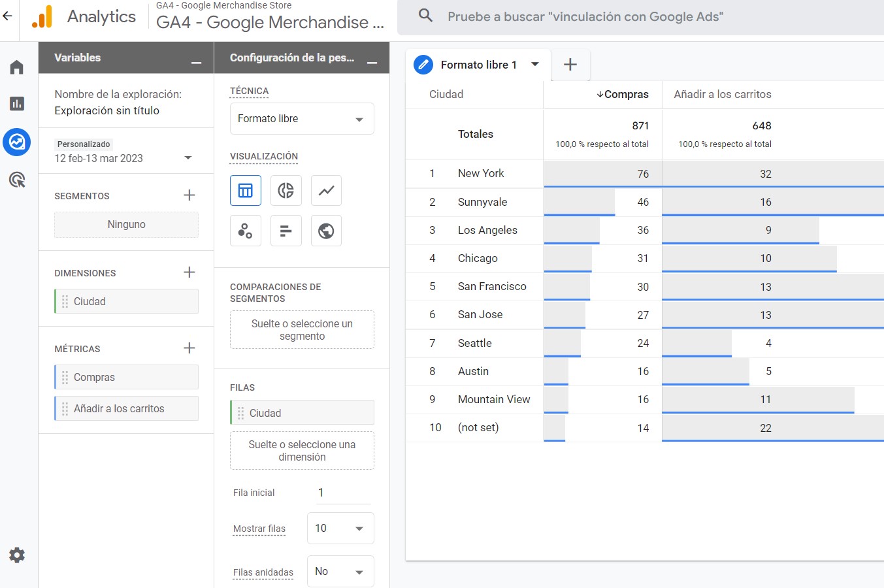Click the pencil icon on Formato libre 1
This screenshot has width=884, height=588.
(x=423, y=65)
